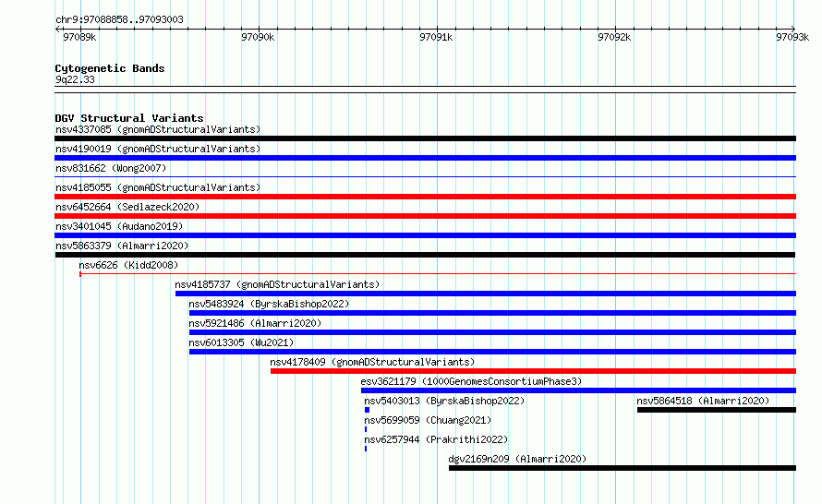Click the chr9:97088858..97093003 region label
Viewport: 822px width, 504px height.
119,19
